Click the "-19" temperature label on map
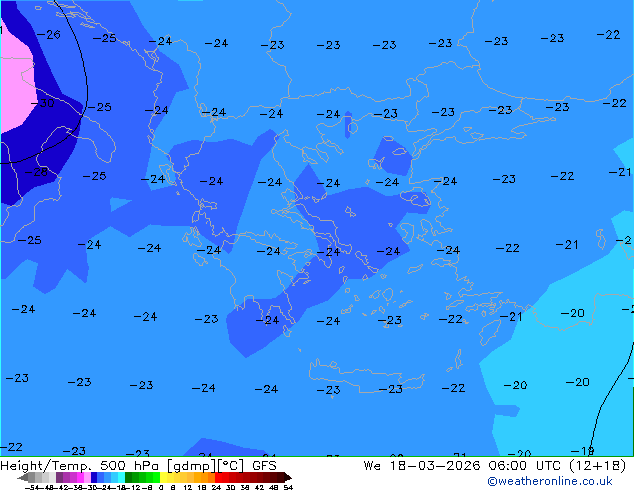634x490 pixels. point(582,451)
